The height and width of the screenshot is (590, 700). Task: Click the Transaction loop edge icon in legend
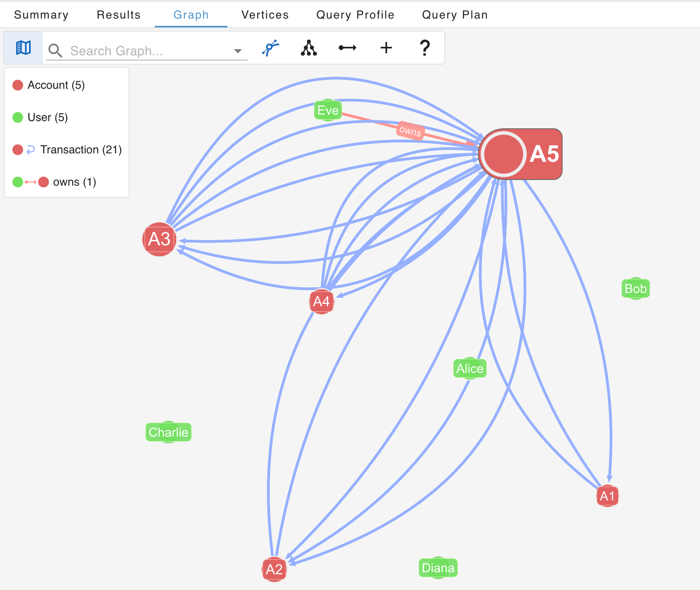(31, 149)
